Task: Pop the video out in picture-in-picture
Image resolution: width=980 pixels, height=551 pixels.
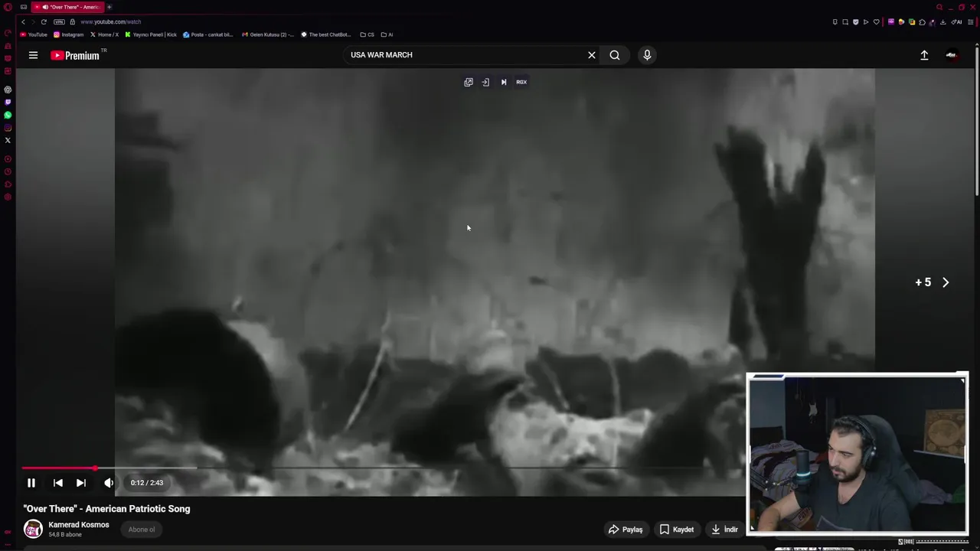Action: 469,82
